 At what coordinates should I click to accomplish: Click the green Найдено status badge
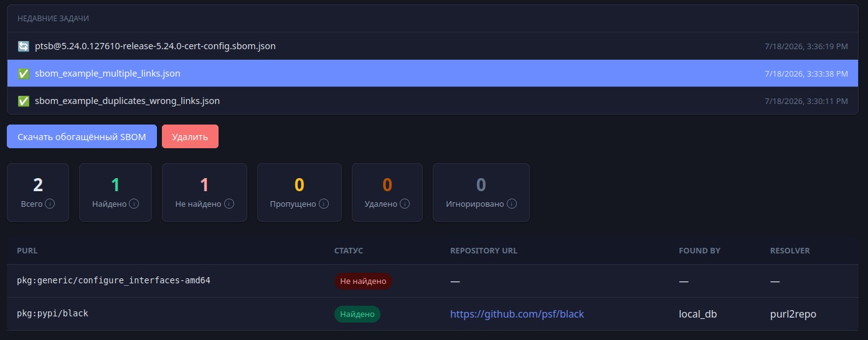pos(357,314)
